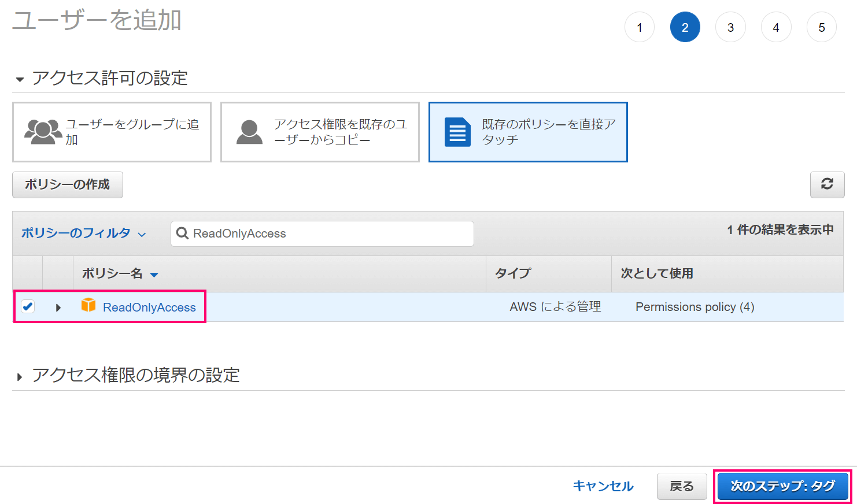Uncheck the ReadOnlyAccess policy checkbox
Screen dimensions: 857x504
click(28, 306)
